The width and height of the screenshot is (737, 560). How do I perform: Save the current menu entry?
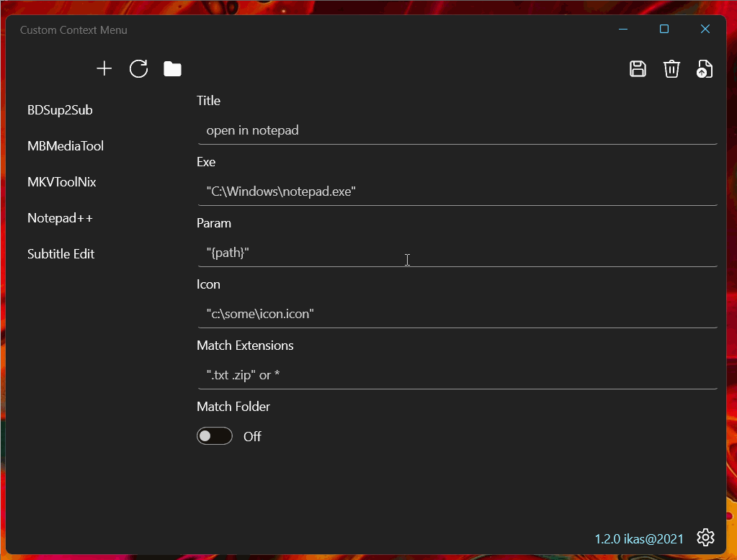click(638, 68)
